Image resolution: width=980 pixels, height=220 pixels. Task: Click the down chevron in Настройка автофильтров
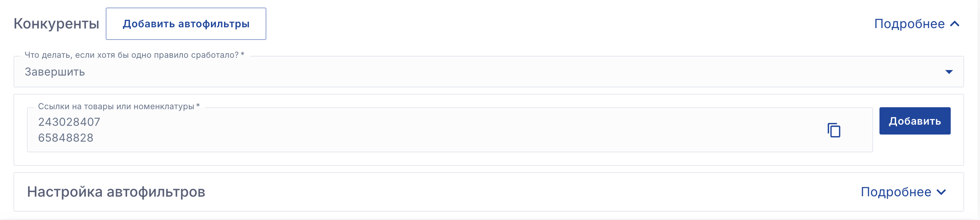click(x=942, y=192)
